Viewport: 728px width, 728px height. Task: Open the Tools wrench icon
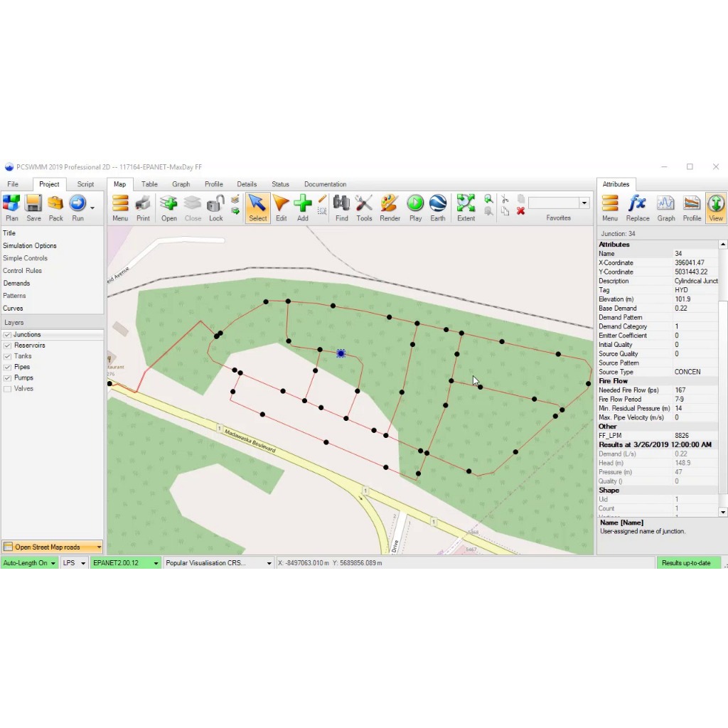(364, 204)
